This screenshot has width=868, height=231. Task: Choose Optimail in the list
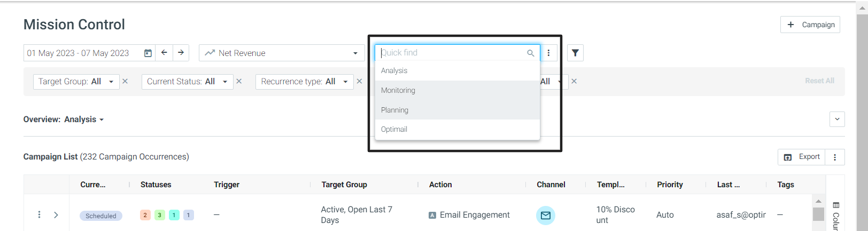(x=458, y=129)
